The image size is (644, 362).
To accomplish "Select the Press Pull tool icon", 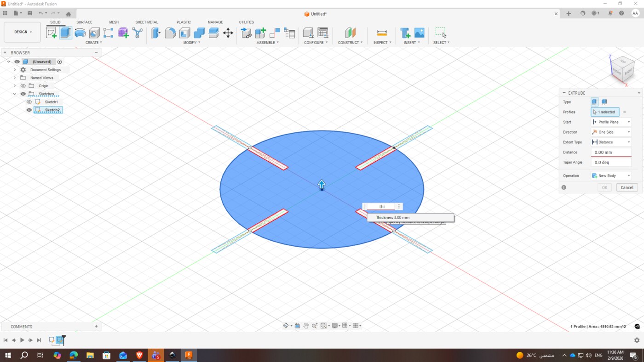I will pos(155,33).
